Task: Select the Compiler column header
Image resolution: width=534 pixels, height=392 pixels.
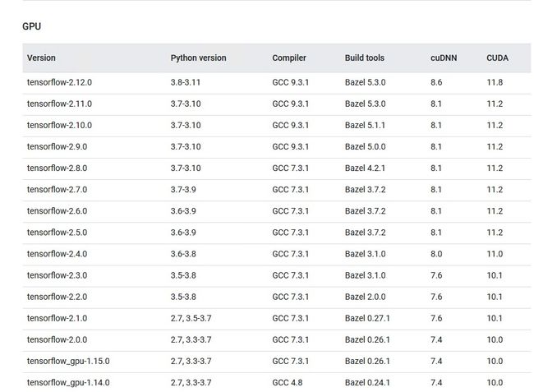Action: pos(289,58)
